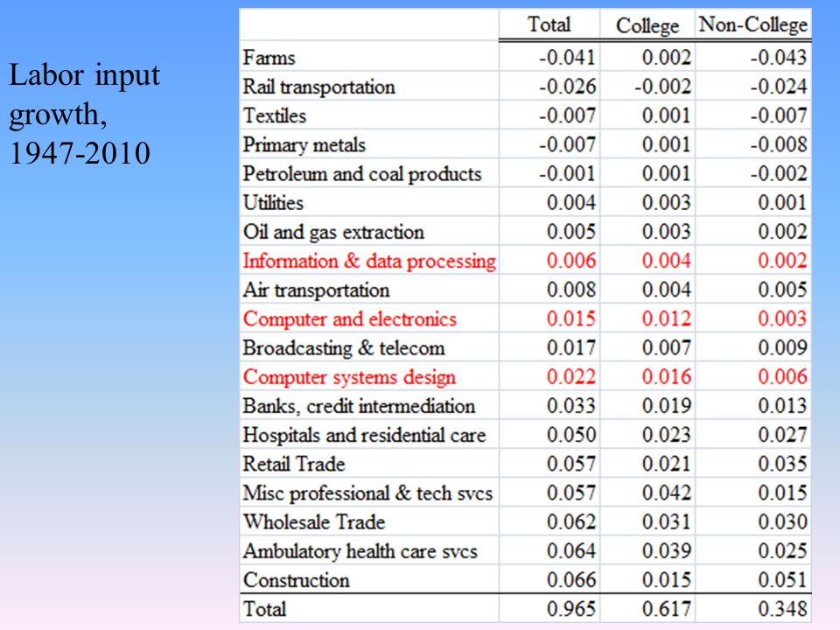Select Air transportation total 0.008

pos(571,290)
